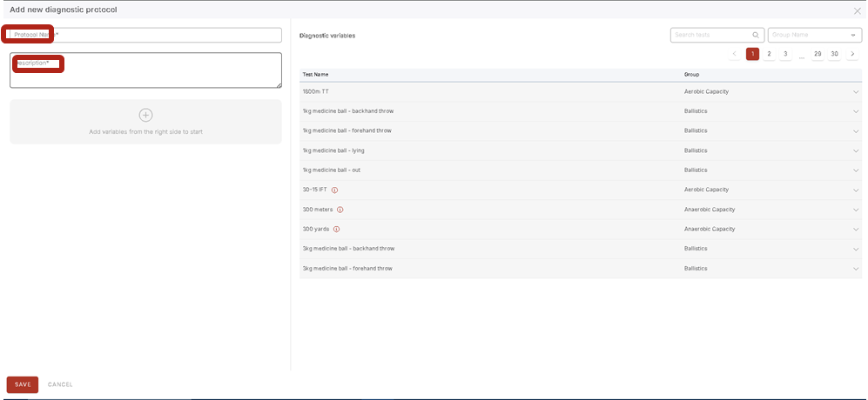Click the search magnifier icon
Screen dimensions: 868x400
point(755,35)
